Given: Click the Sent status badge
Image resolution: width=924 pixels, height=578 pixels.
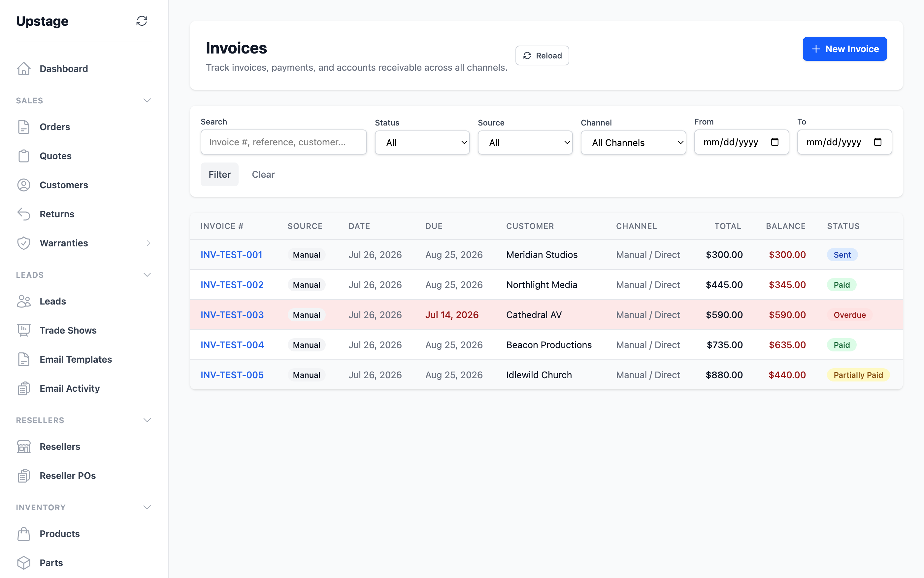Looking at the screenshot, I should (842, 255).
